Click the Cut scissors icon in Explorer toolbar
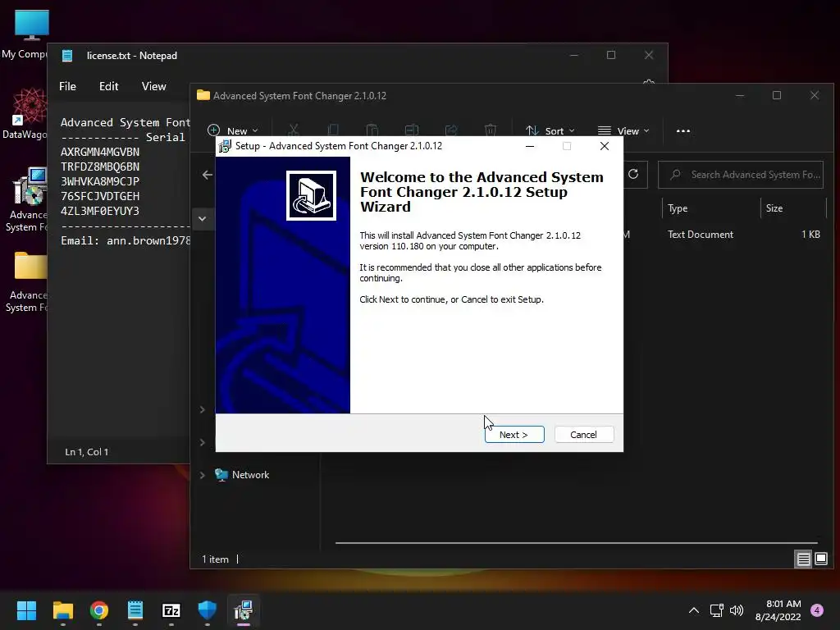Screen dimensions: 840x630 click(294, 130)
